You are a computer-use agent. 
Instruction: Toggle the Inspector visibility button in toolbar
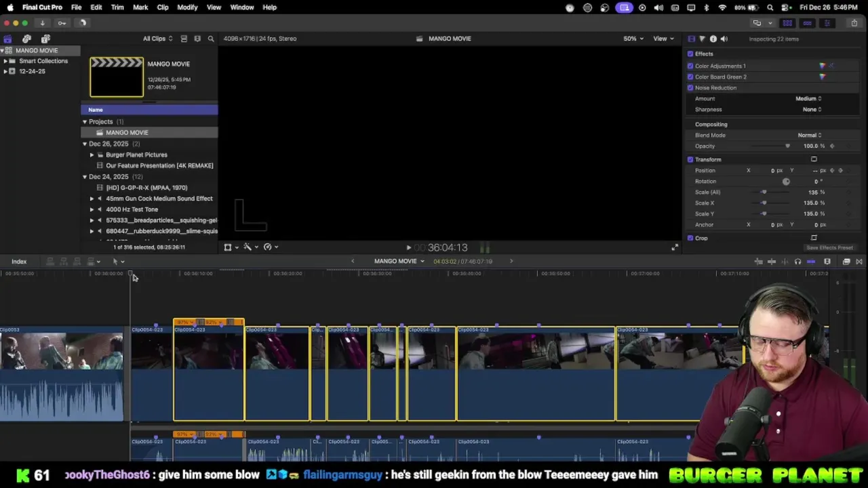click(x=827, y=23)
